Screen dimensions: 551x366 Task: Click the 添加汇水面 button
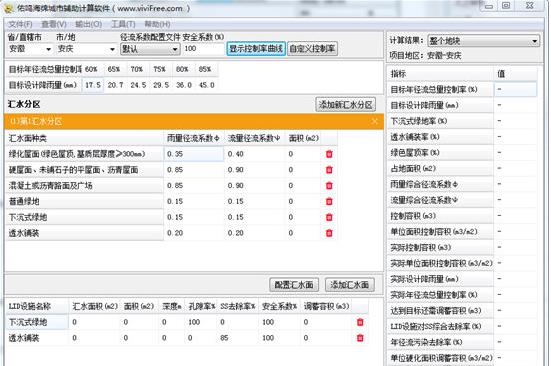coord(349,285)
